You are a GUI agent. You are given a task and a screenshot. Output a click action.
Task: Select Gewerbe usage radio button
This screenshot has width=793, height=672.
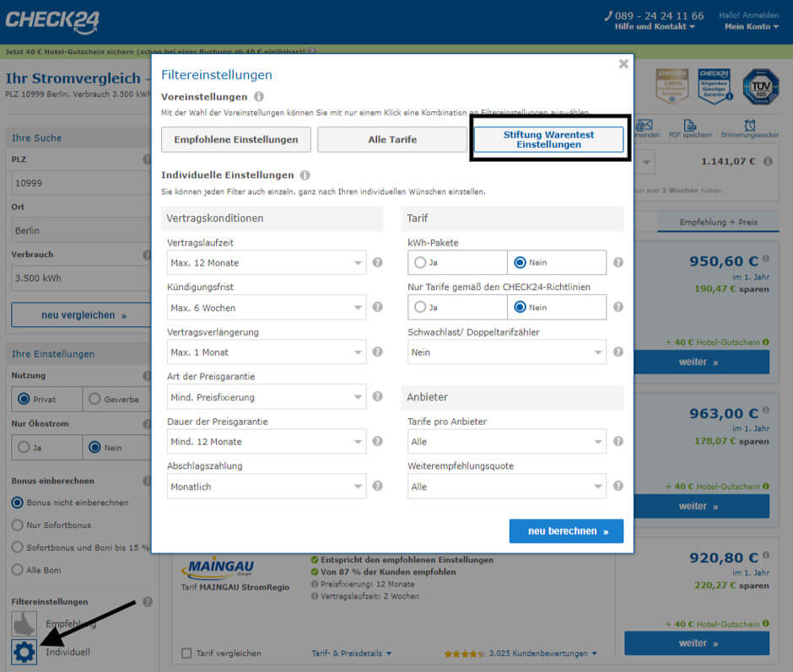(x=94, y=399)
